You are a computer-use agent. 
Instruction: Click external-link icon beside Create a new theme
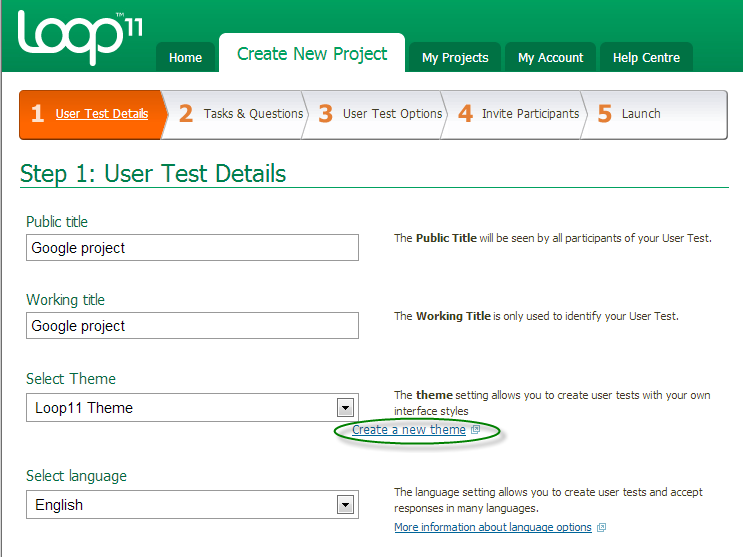click(475, 429)
